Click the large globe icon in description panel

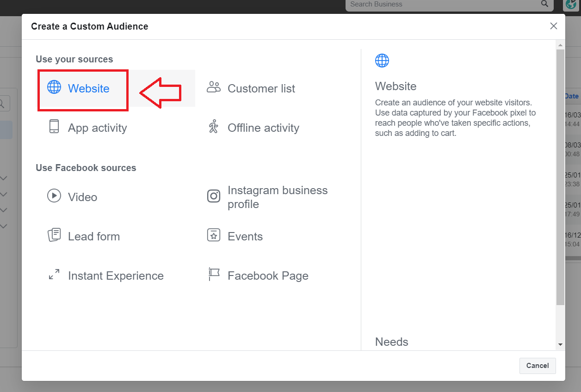(382, 61)
